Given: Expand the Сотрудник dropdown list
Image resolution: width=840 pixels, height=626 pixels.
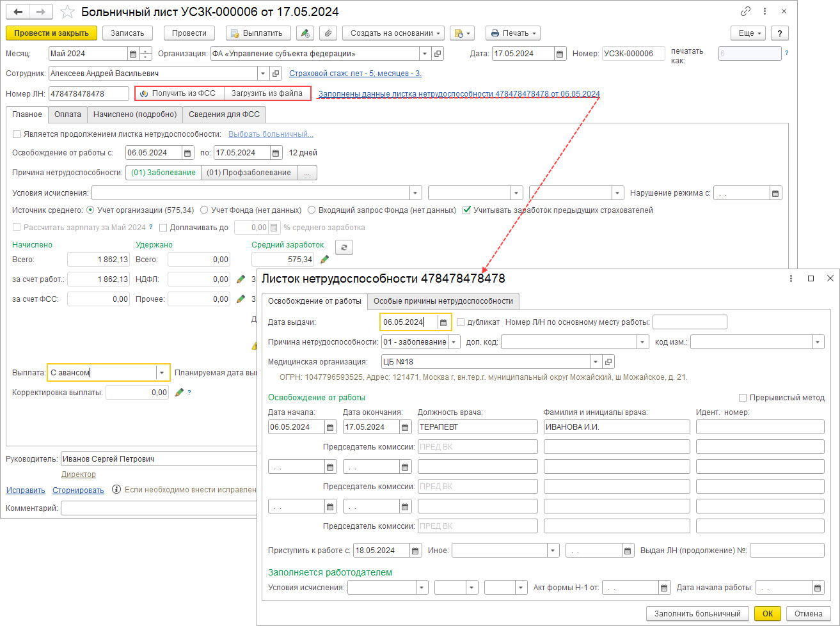Looking at the screenshot, I should click(264, 74).
